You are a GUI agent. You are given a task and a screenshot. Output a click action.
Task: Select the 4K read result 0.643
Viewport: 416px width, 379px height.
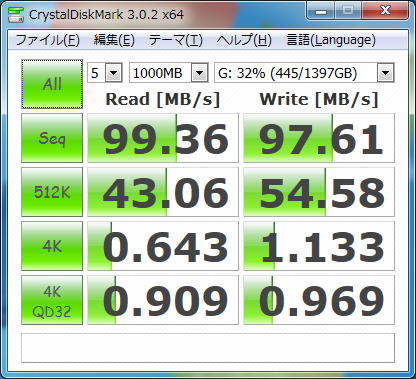click(163, 246)
